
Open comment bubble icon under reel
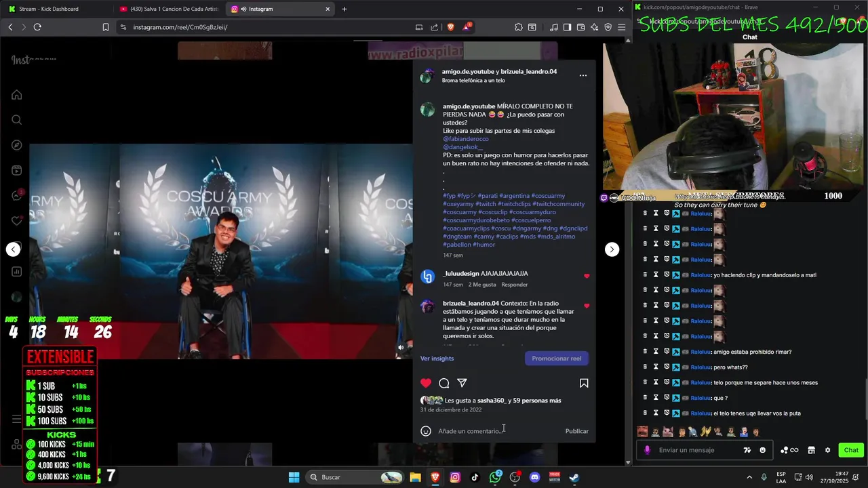pyautogui.click(x=444, y=383)
